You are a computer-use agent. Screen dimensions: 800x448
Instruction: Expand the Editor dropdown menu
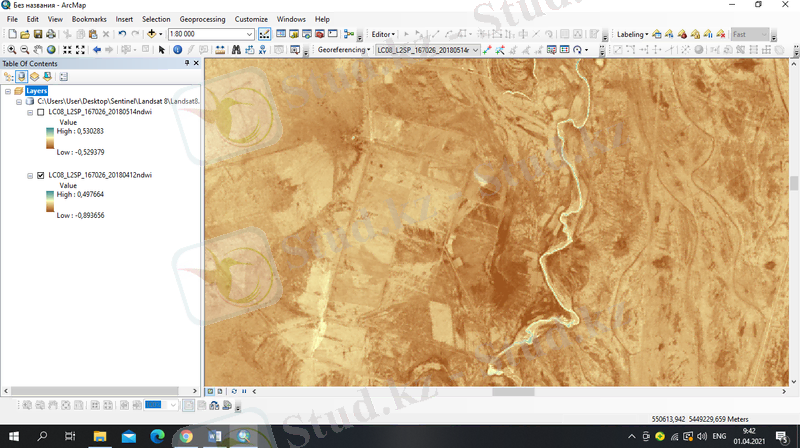(x=383, y=34)
